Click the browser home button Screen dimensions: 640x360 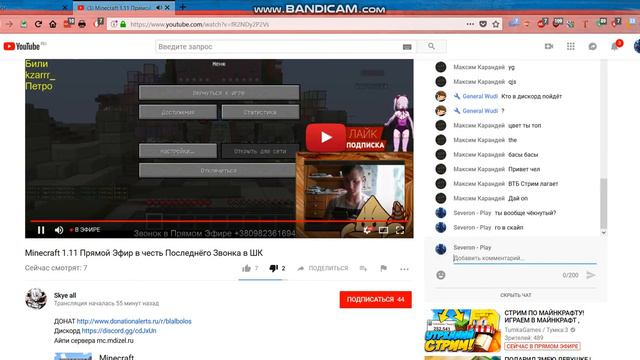[53, 24]
